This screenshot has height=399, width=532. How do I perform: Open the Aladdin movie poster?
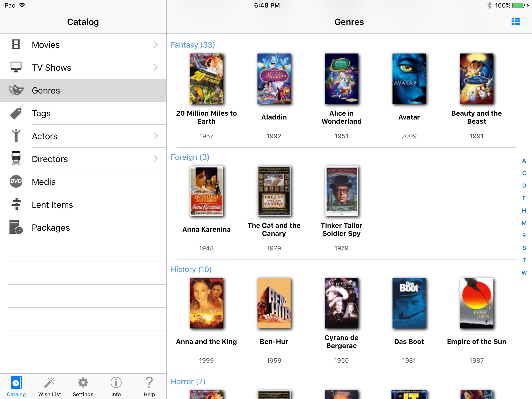coord(274,79)
